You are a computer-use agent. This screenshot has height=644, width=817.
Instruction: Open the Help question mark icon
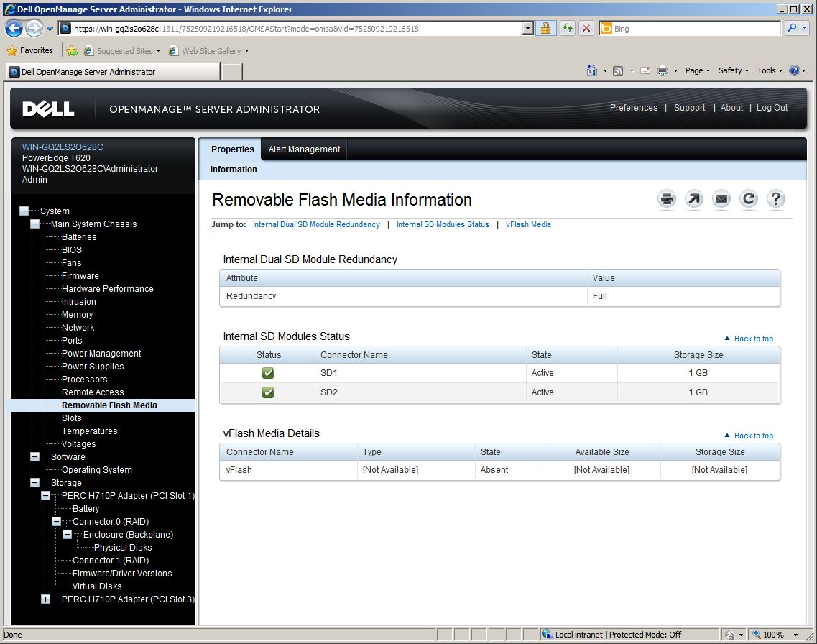click(776, 198)
